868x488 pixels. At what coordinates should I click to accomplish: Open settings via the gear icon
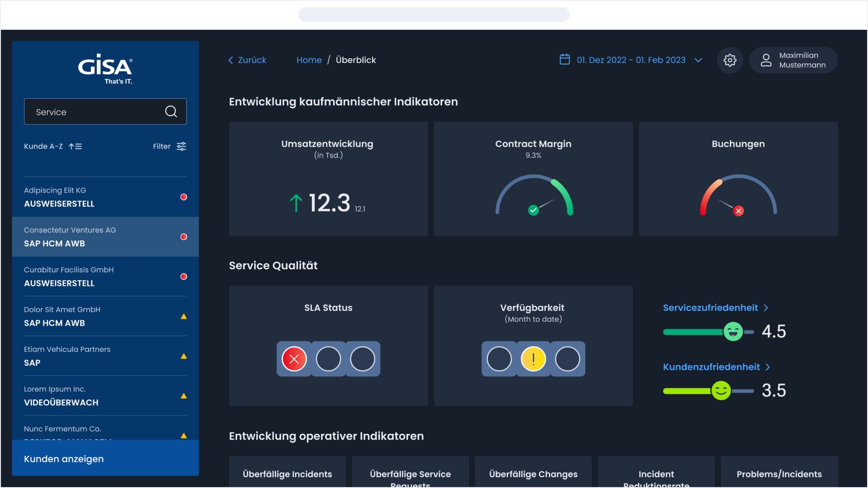click(x=730, y=60)
